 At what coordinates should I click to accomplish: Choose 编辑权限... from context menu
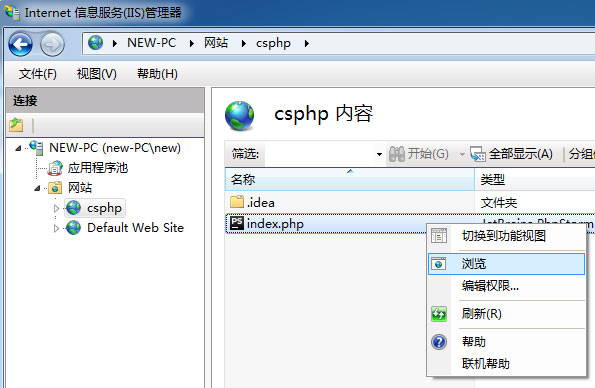tap(506, 285)
